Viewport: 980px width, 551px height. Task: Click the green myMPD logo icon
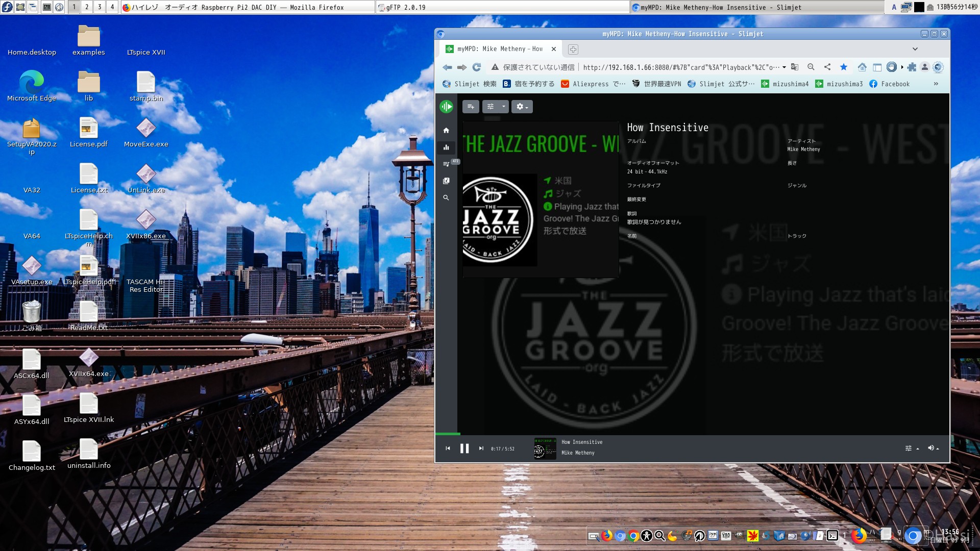point(446,107)
